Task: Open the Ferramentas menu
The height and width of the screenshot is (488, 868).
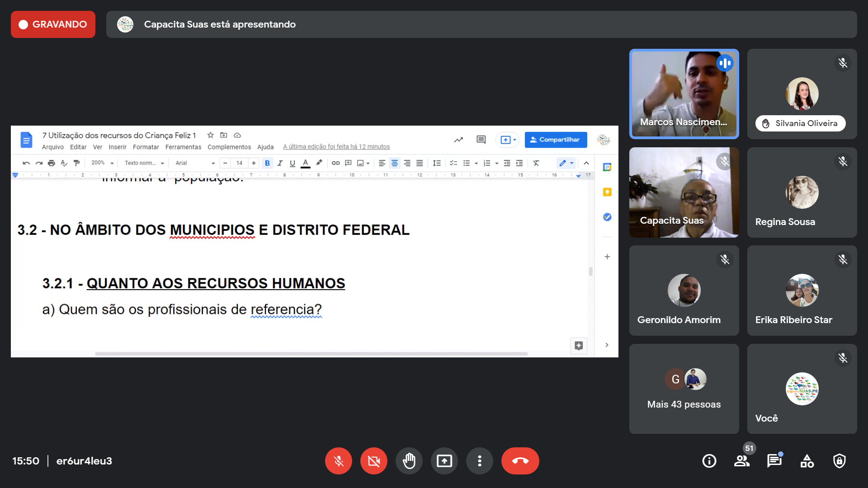Action: click(183, 147)
